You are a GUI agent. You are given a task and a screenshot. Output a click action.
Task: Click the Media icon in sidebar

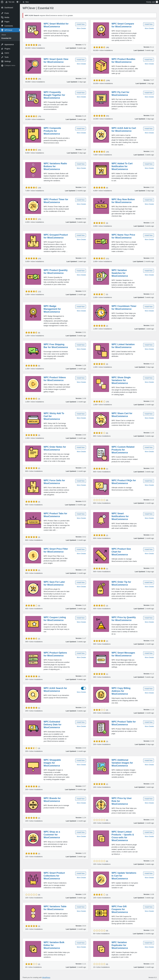click(x=2, y=18)
